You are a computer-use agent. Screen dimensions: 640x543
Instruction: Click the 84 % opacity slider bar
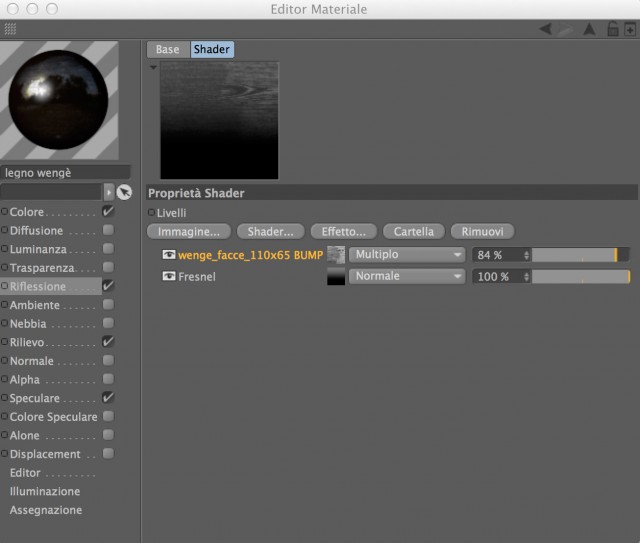pyautogui.click(x=580, y=255)
